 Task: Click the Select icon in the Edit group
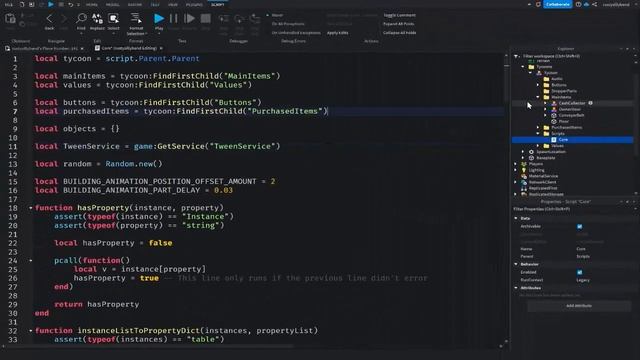pos(113,18)
